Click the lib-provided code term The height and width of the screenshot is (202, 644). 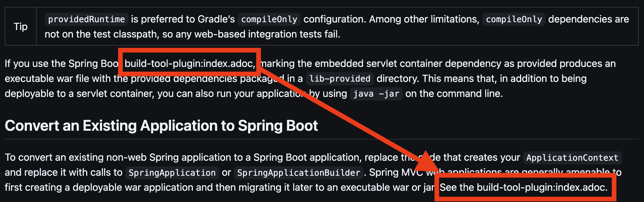pos(340,78)
